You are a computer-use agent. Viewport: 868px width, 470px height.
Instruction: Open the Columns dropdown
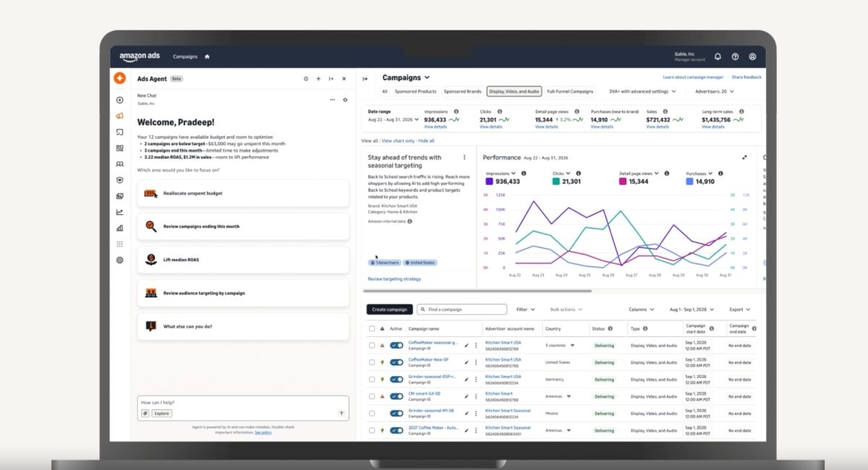642,309
